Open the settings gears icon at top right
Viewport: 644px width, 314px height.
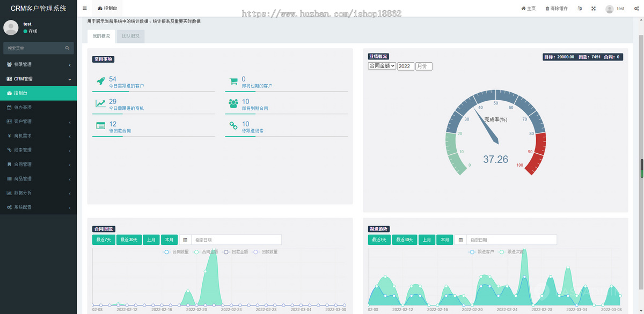(x=637, y=9)
